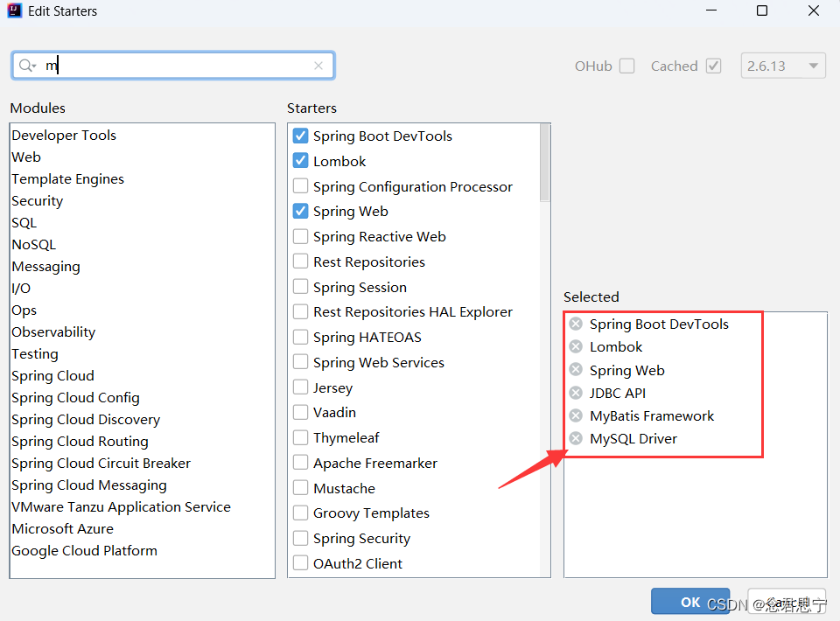
Task: Check Spring Reactive Web starter
Action: point(300,236)
